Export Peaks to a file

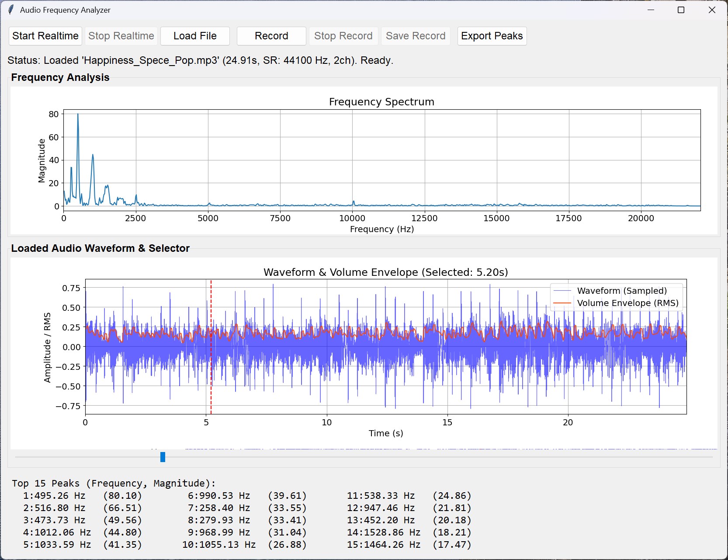tap(492, 36)
